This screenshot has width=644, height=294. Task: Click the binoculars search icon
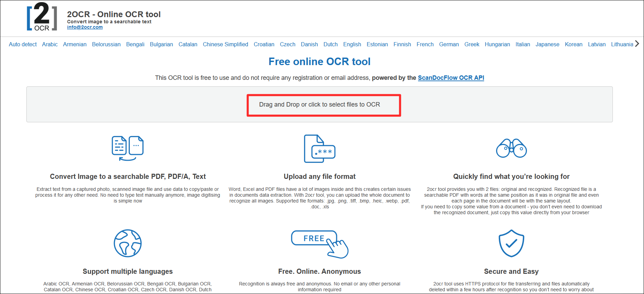click(x=511, y=148)
